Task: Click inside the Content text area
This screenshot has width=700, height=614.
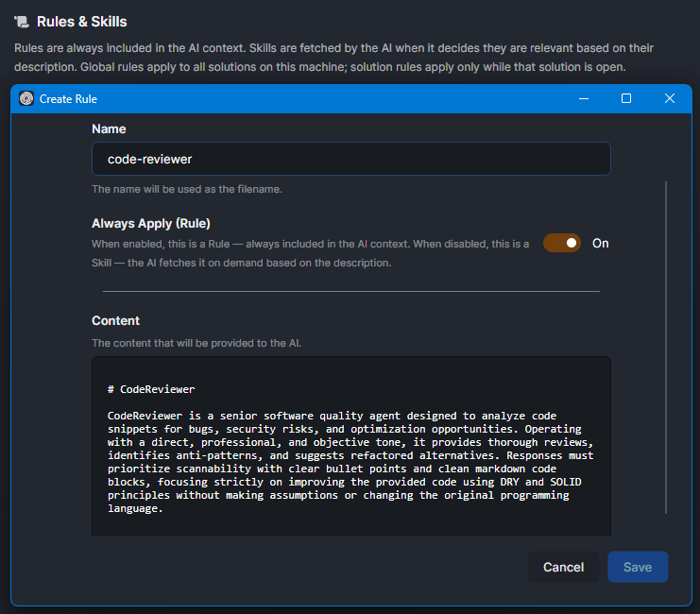Action: pyautogui.click(x=350, y=446)
